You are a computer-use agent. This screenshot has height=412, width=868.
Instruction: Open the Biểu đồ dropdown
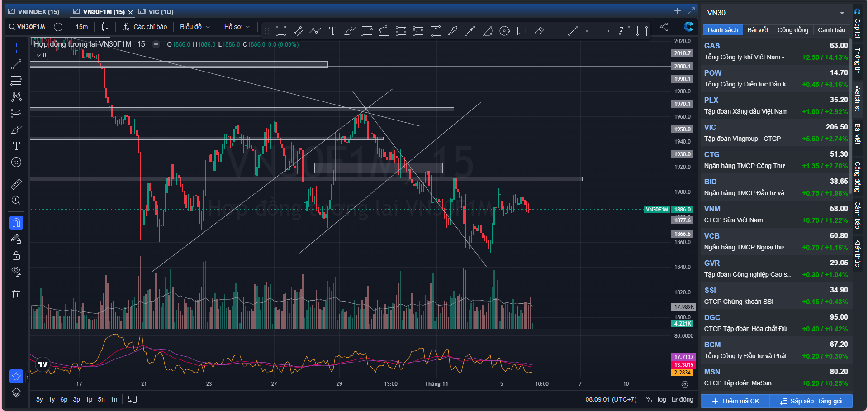(195, 27)
